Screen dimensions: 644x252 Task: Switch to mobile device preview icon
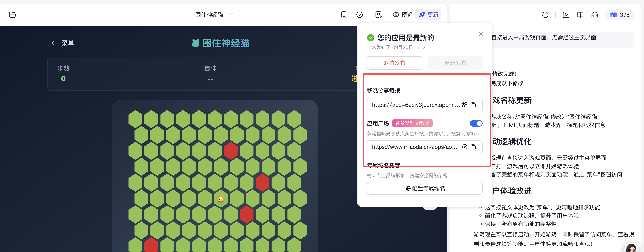[344, 15]
